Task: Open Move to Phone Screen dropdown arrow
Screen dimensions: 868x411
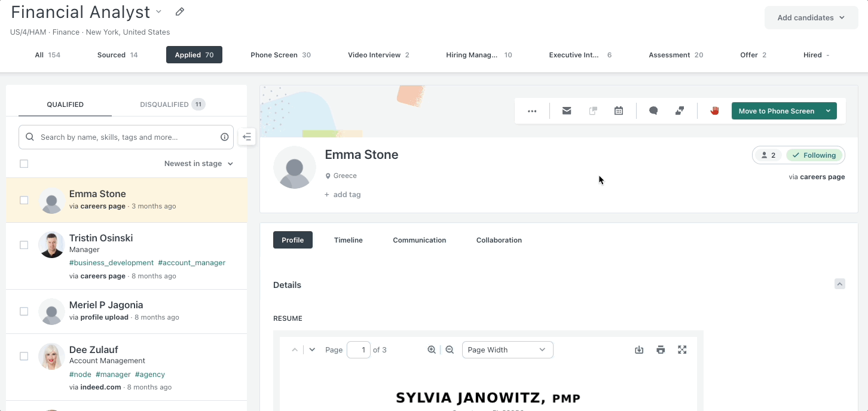Action: [x=828, y=111]
